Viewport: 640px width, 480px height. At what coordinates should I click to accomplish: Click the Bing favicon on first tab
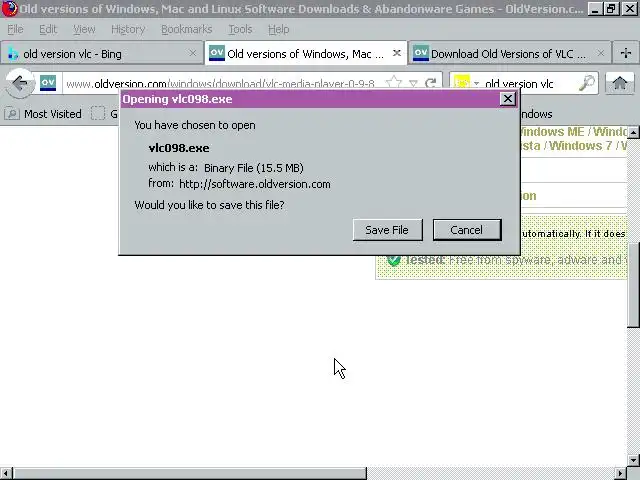click(13, 54)
